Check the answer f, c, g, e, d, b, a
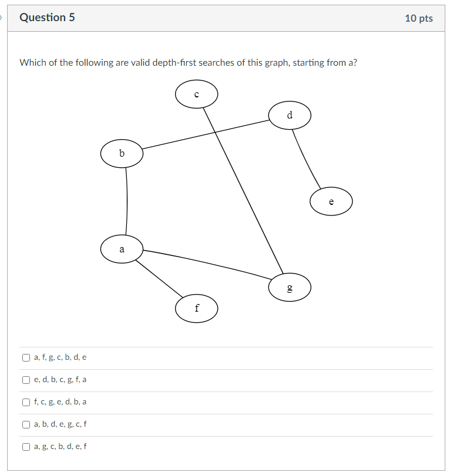The width and height of the screenshot is (450, 476). (26, 401)
